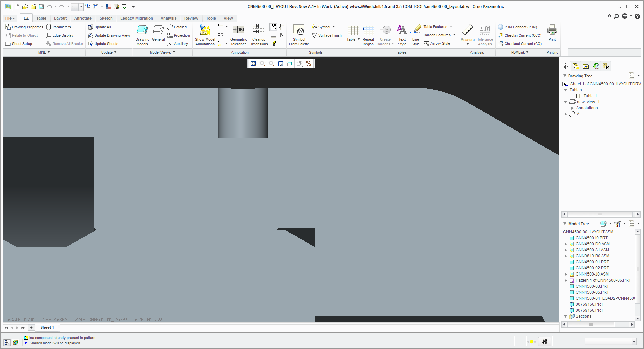The width and height of the screenshot is (644, 349).
Task: Open the Text Style tool
Action: point(402,35)
